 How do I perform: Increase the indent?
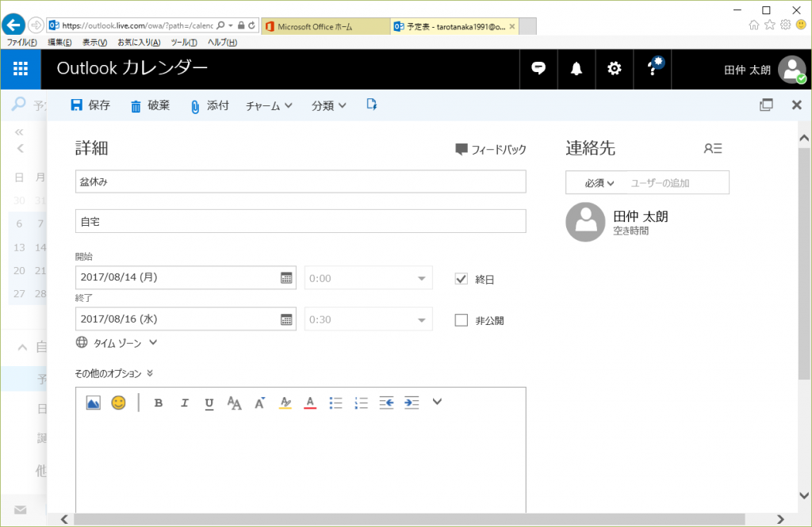(412, 403)
